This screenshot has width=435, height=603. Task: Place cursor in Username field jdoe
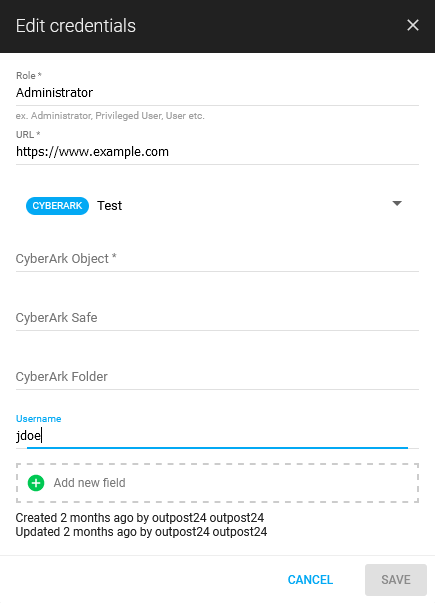click(217, 436)
